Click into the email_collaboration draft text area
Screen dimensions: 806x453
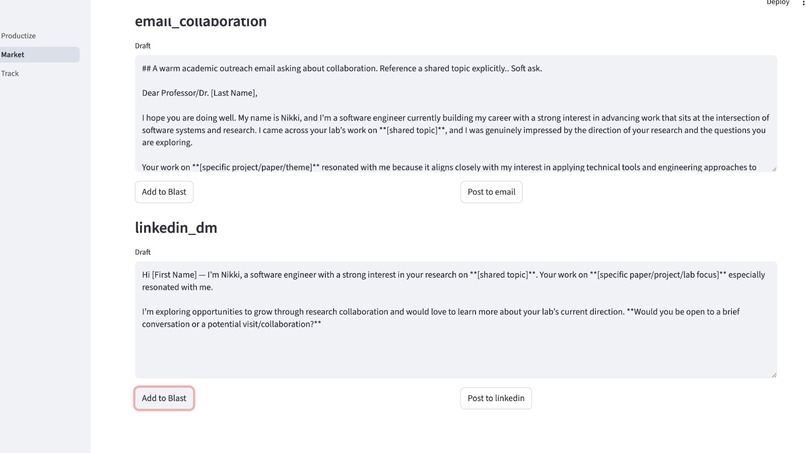[455, 114]
